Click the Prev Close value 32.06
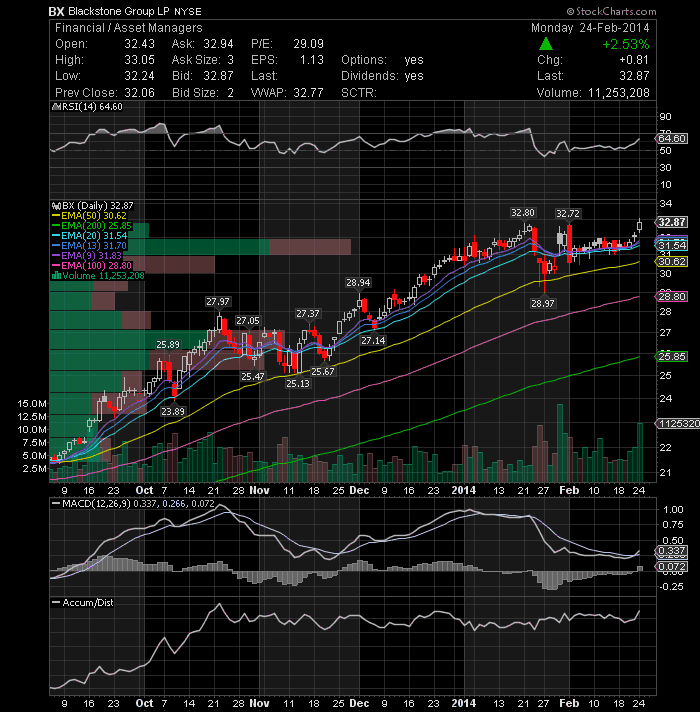700x712 pixels. click(139, 93)
